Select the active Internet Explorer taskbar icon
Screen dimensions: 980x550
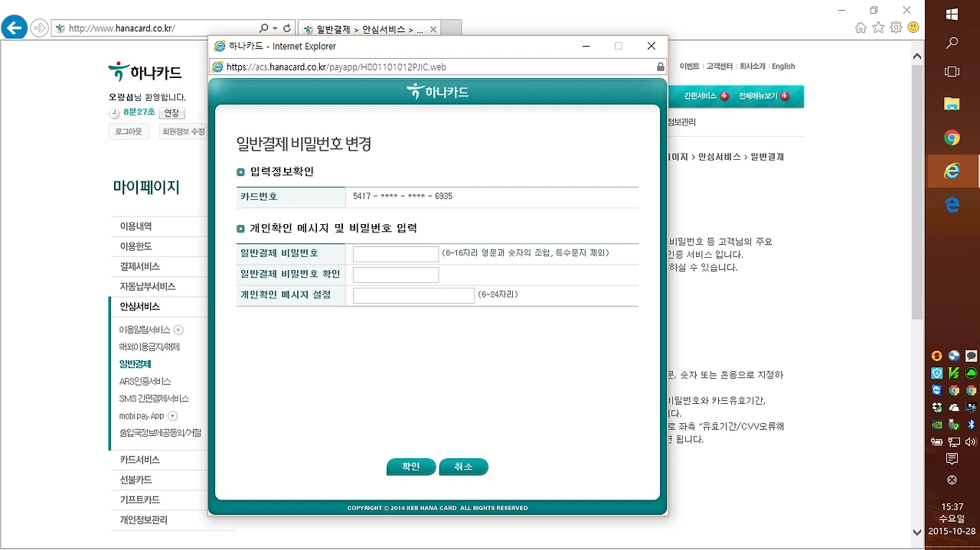pyautogui.click(x=952, y=171)
